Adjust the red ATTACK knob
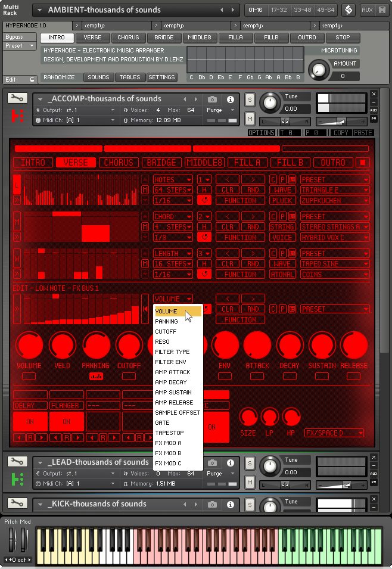The width and height of the screenshot is (392, 569). [257, 345]
